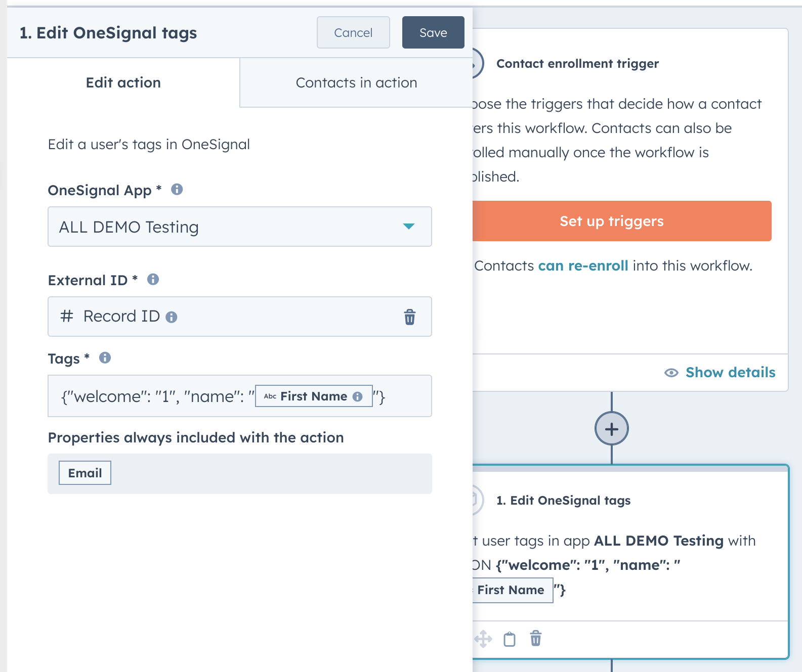802x672 pixels.
Task: Open the ALL DEMO Testing dropdown
Action: (240, 227)
